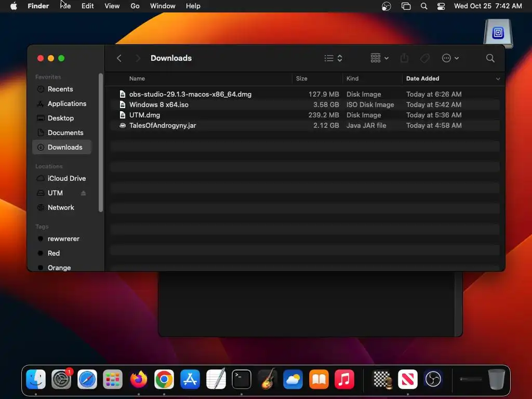Sort by the Size column header
The image size is (532, 399).
(302, 78)
